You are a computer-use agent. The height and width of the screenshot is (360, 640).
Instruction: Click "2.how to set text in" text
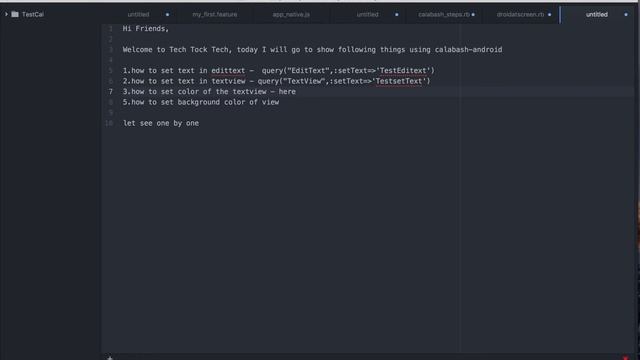[165, 81]
